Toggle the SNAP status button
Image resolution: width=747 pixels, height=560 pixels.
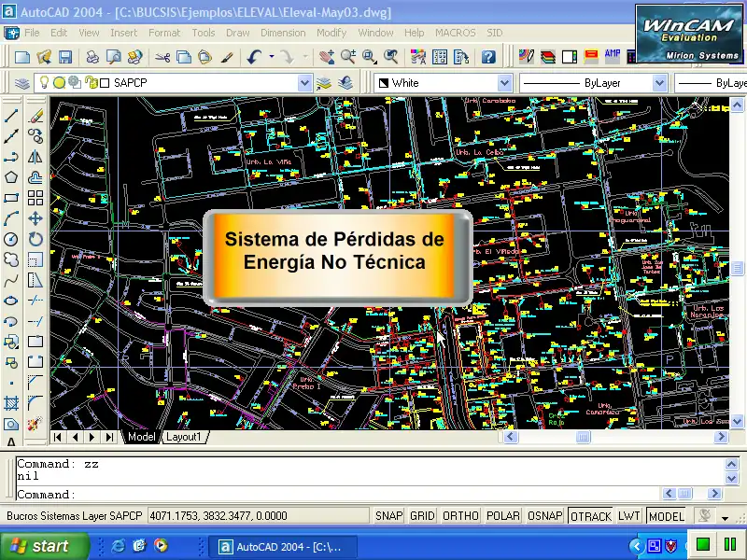389,516
